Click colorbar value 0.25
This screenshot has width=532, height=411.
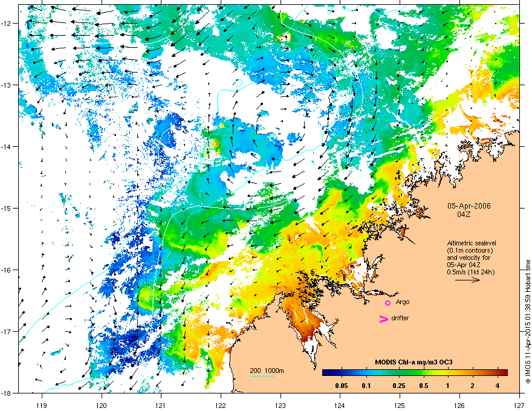399,386
